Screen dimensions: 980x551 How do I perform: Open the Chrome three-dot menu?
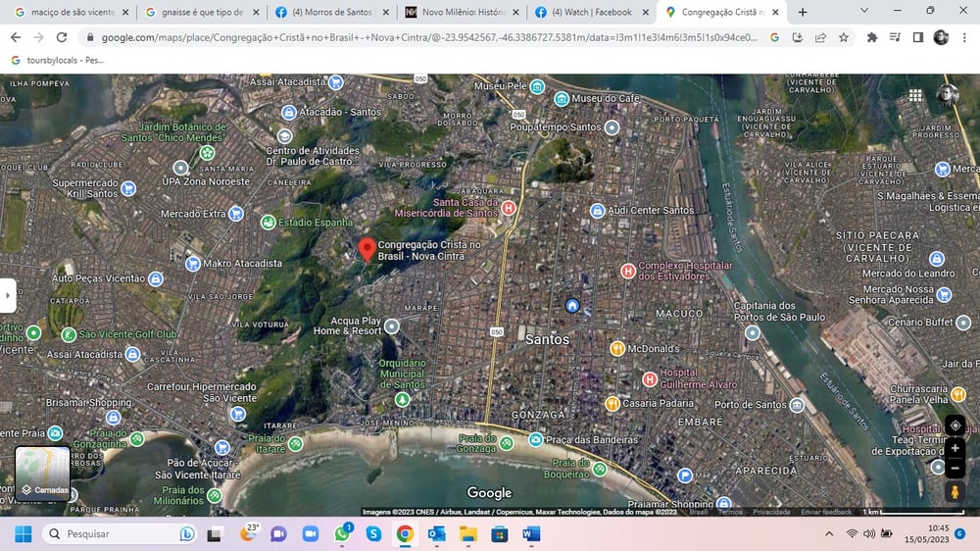point(964,37)
